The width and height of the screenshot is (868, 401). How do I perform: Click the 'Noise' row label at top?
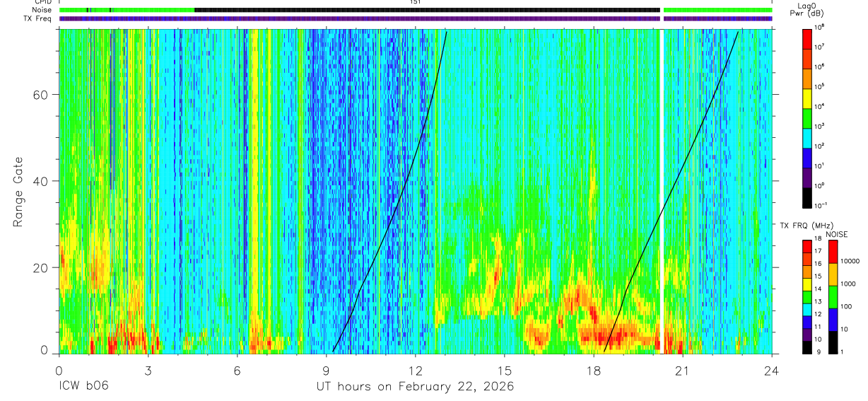pyautogui.click(x=40, y=11)
